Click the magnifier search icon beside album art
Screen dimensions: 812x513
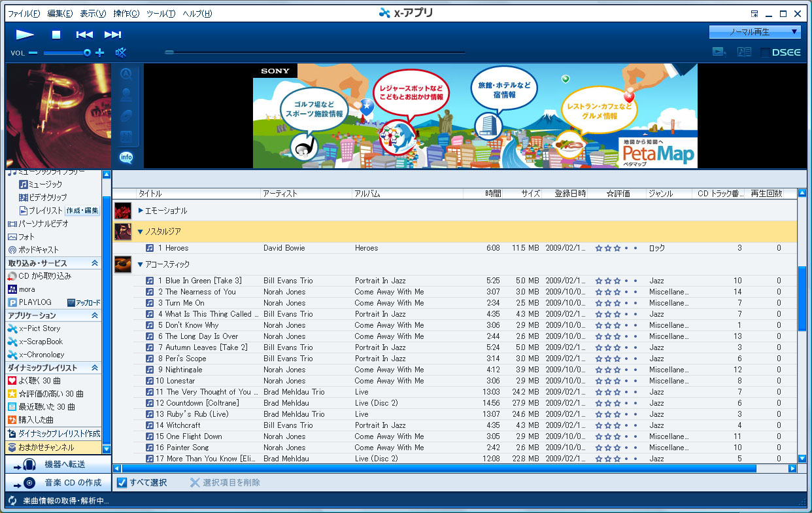point(127,74)
